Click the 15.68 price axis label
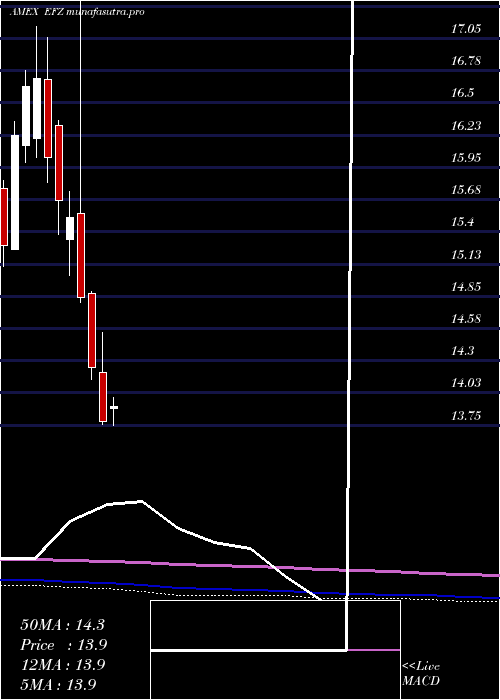The width and height of the screenshot is (500, 700). click(x=466, y=190)
